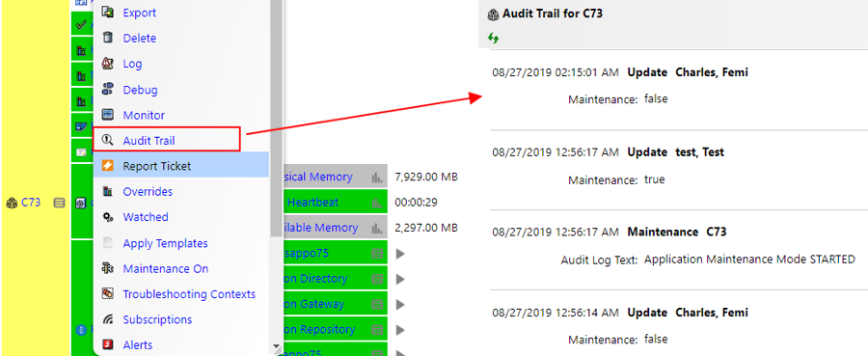Choose Apply Templates in the menu
Screen dimensions: 868x356
coord(165,243)
